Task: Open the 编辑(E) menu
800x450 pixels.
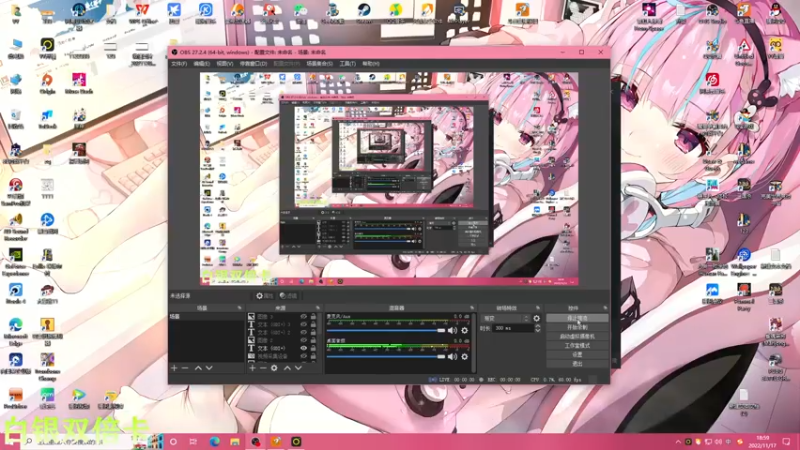Action: pos(202,64)
